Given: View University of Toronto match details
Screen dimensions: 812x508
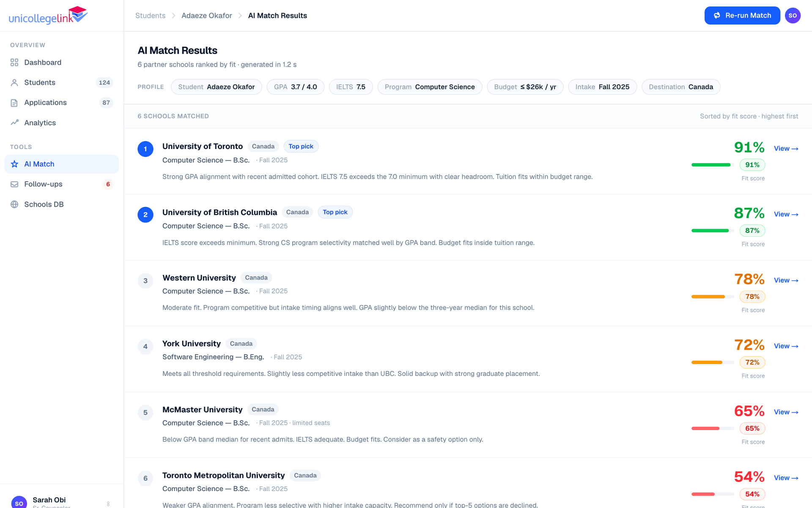Looking at the screenshot, I should [786, 149].
